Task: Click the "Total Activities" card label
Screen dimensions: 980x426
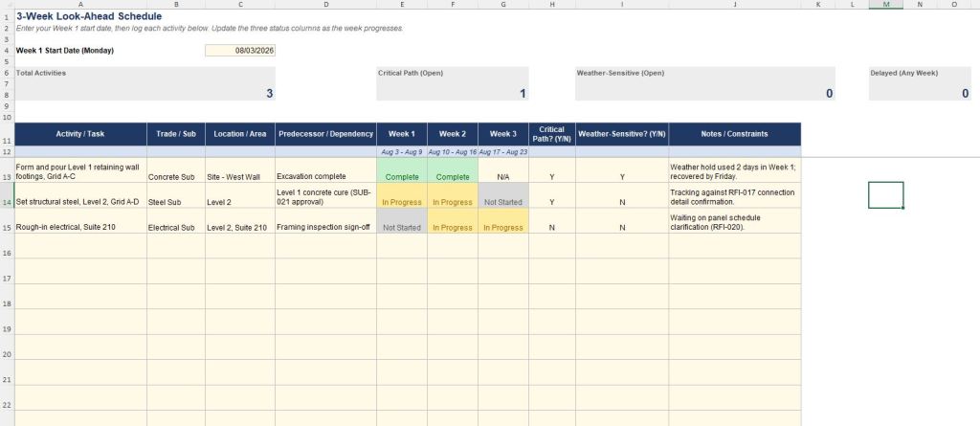Action: (x=40, y=73)
